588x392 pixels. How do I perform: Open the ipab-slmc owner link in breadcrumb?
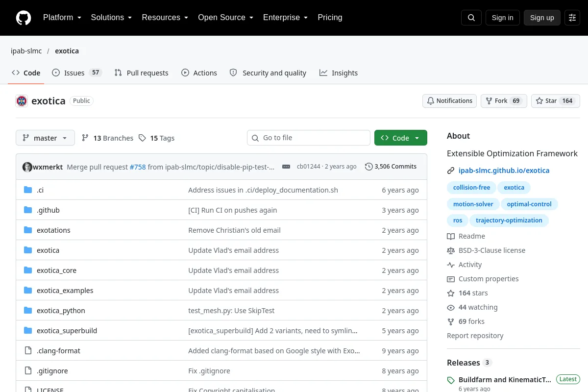tap(26, 51)
